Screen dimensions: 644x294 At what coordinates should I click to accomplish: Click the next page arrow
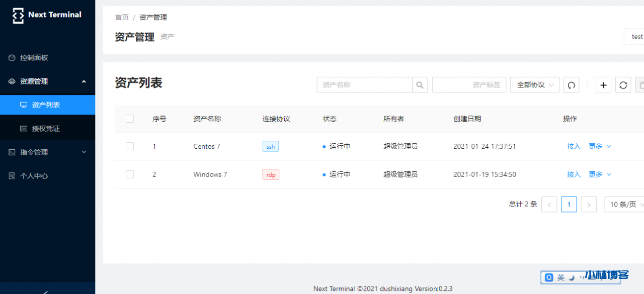pyautogui.click(x=588, y=205)
